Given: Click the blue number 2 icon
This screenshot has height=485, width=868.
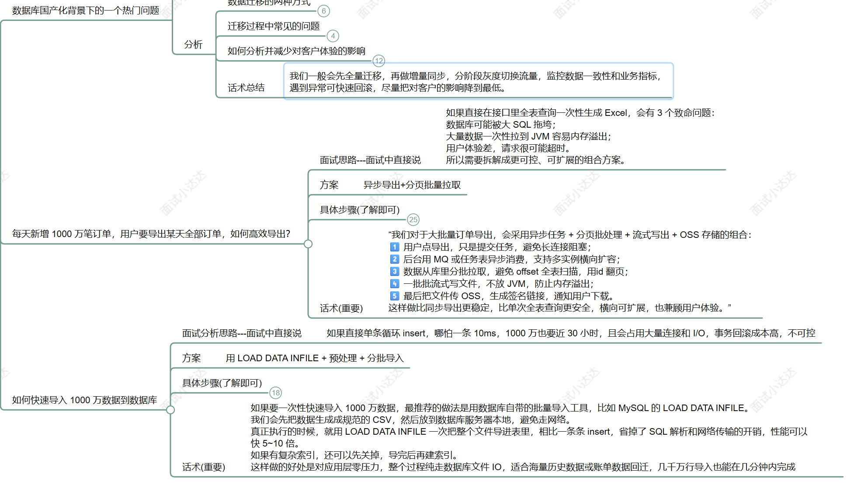Looking at the screenshot, I should click(x=394, y=259).
